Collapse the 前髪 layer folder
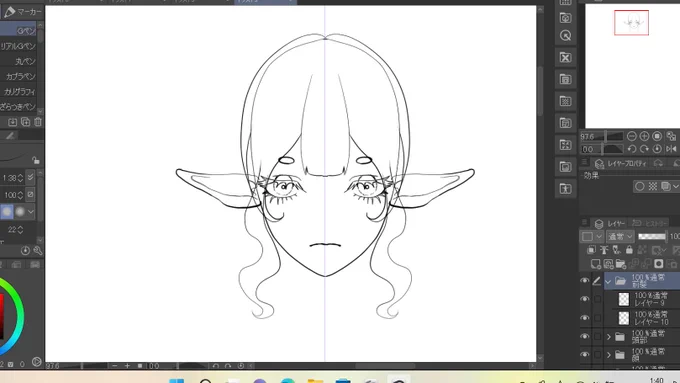This screenshot has height=383, width=680. click(608, 282)
